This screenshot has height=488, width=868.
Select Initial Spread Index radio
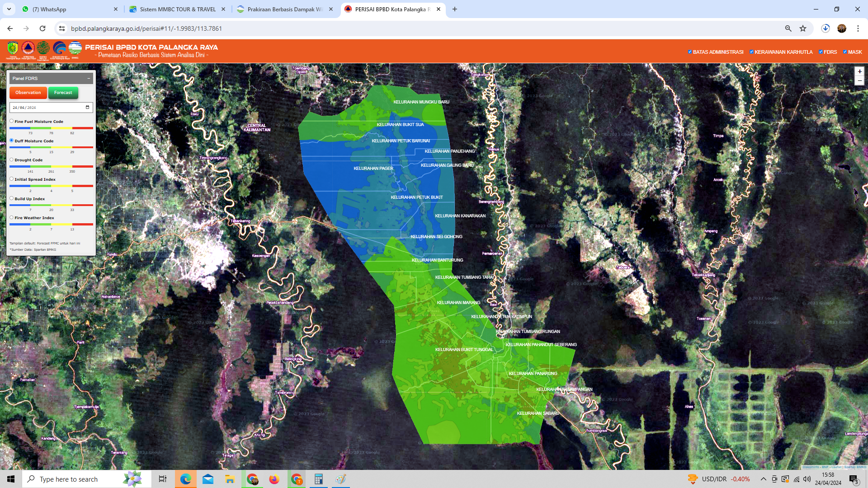point(12,179)
